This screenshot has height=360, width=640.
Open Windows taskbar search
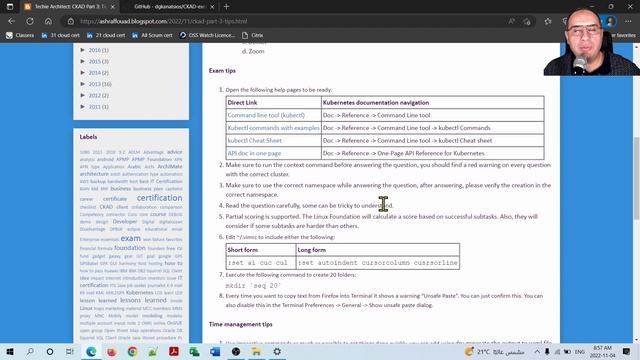tap(30, 351)
